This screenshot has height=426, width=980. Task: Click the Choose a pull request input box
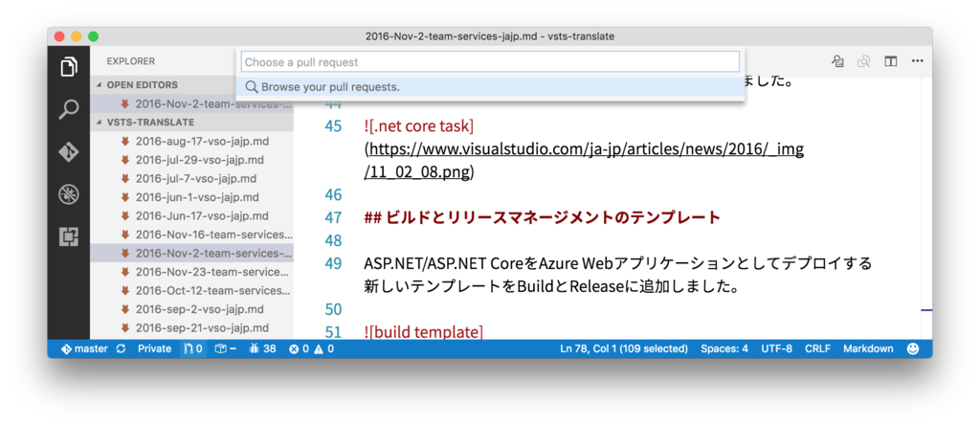click(490, 62)
